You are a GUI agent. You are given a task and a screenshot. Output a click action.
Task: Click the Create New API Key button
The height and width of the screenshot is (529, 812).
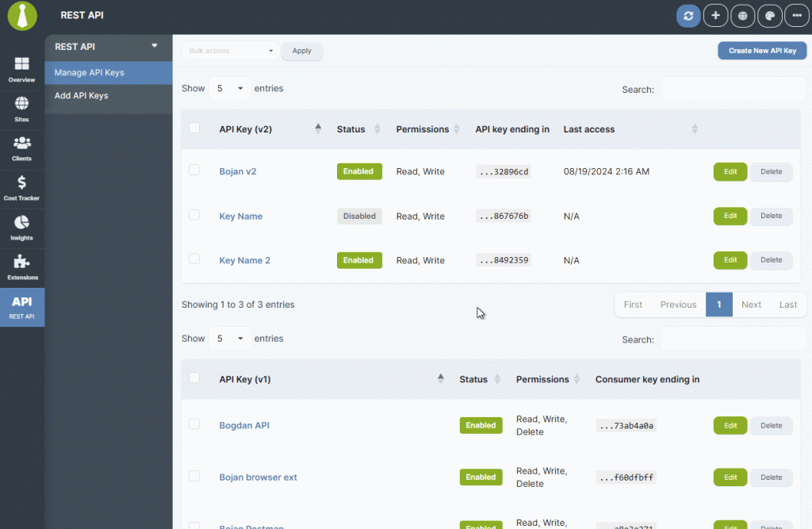tap(761, 50)
